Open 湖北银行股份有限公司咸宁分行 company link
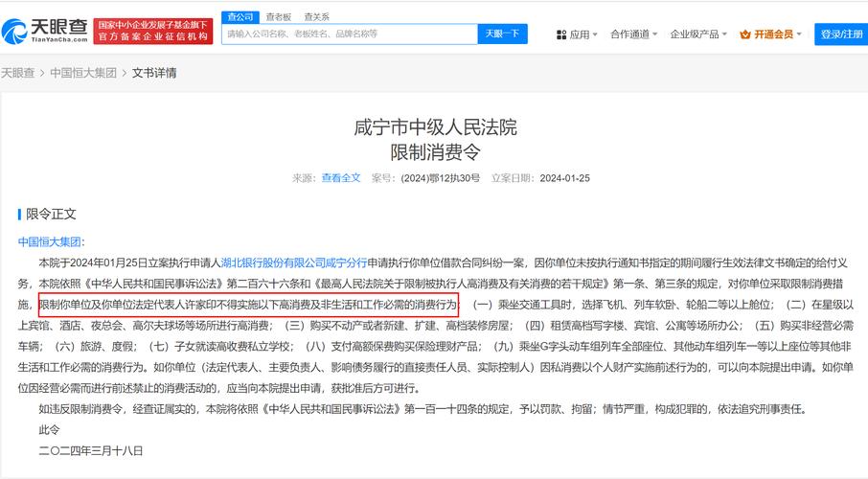The width and height of the screenshot is (868, 479). coord(294,262)
